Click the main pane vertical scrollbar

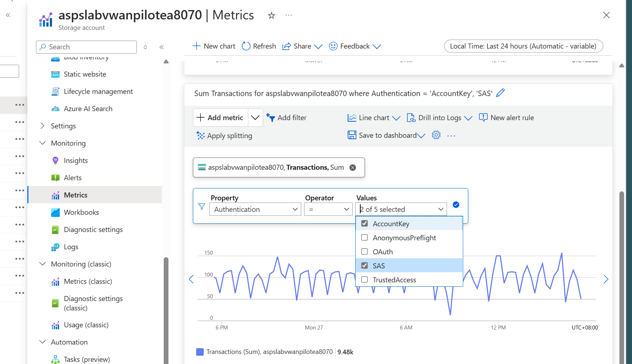point(622,277)
